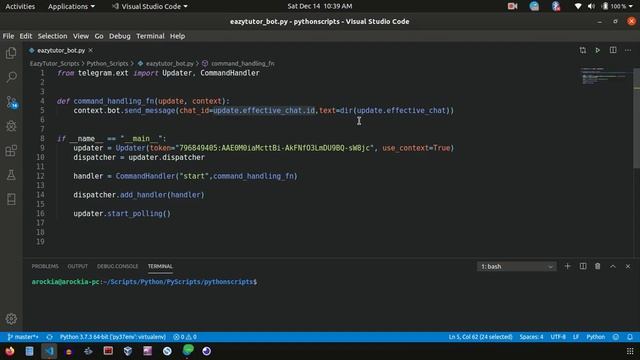Run Python file with the play icon
The image size is (640, 360).
coord(598,50)
